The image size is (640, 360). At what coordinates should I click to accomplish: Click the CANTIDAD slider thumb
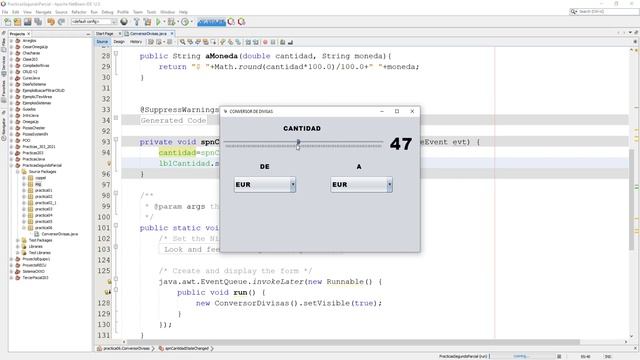click(x=298, y=142)
